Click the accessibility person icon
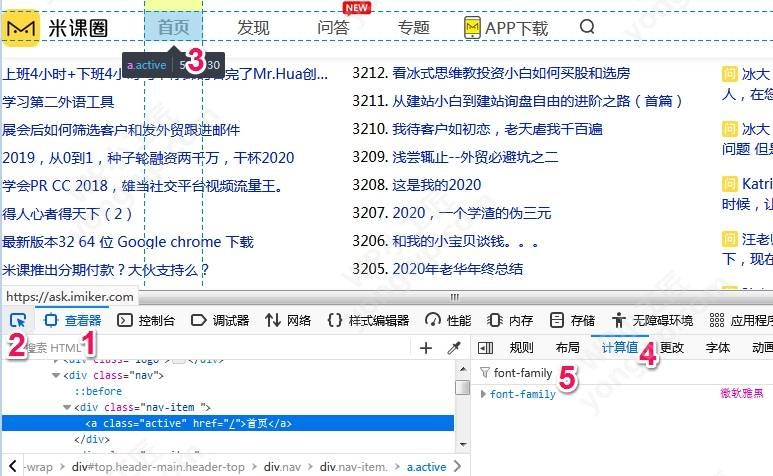The image size is (773, 476). coord(619,321)
